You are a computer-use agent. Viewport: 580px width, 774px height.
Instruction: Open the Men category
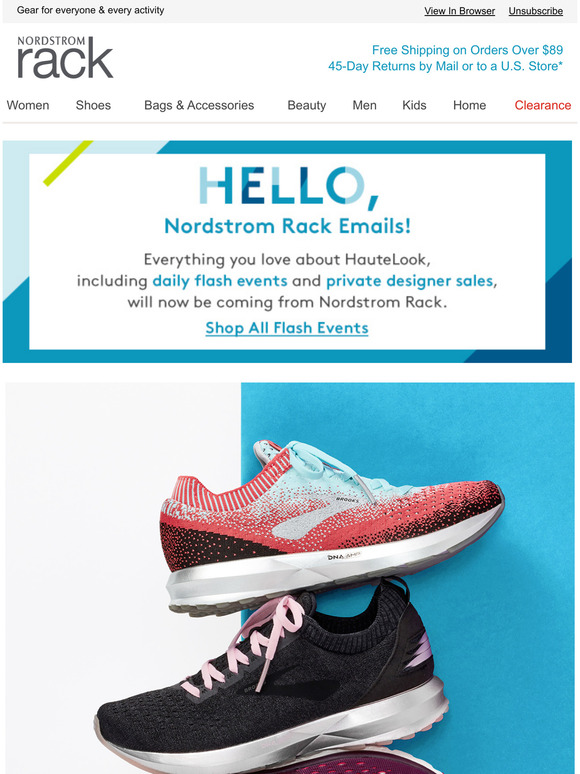click(364, 105)
